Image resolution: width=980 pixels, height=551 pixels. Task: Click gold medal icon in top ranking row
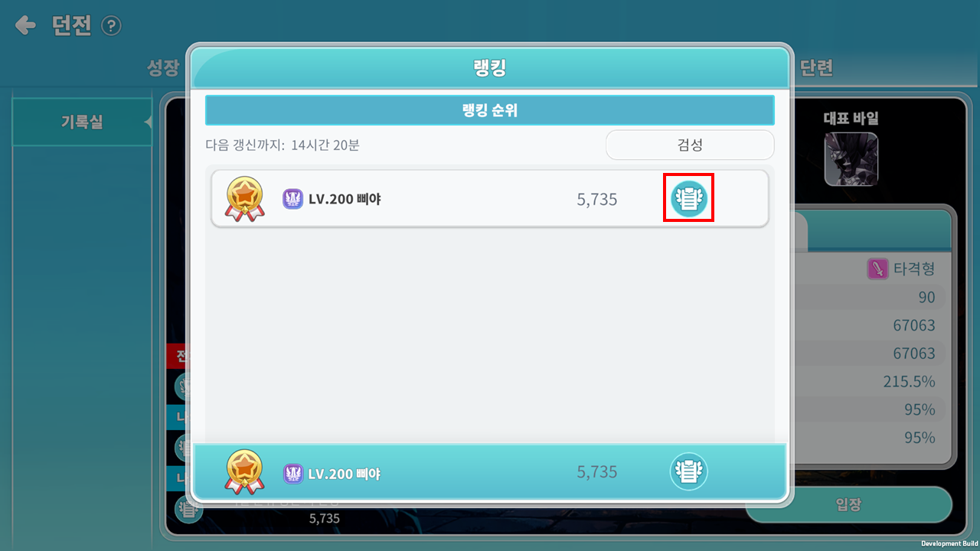tap(244, 199)
